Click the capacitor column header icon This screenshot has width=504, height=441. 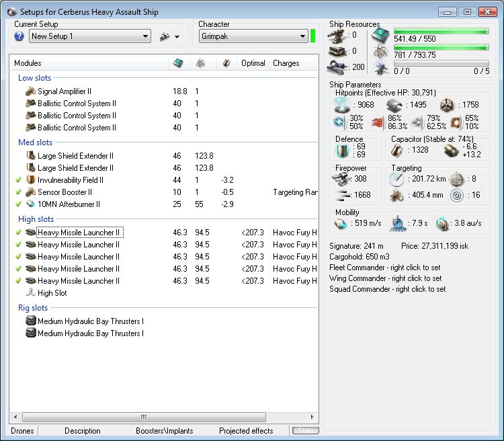[226, 63]
